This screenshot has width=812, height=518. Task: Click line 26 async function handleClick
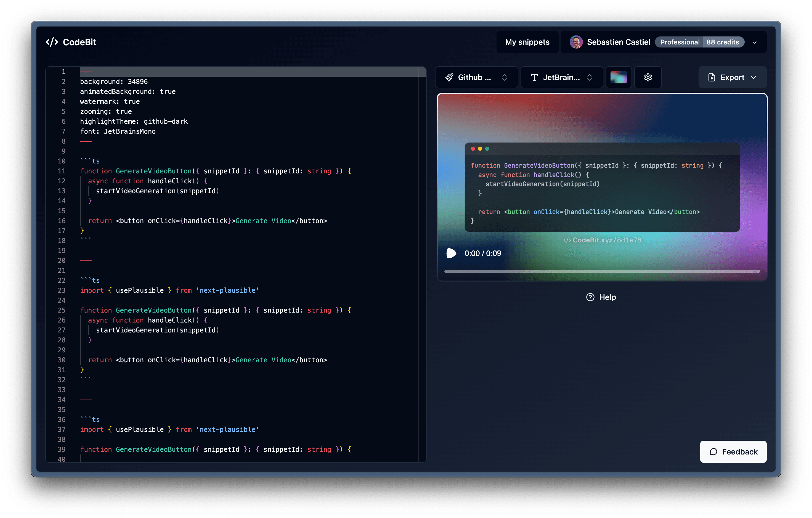(x=148, y=320)
